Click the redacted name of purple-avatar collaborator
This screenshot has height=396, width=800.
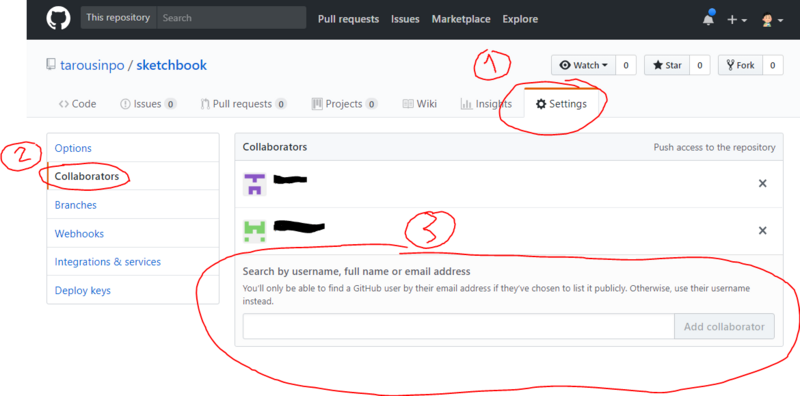click(x=290, y=179)
